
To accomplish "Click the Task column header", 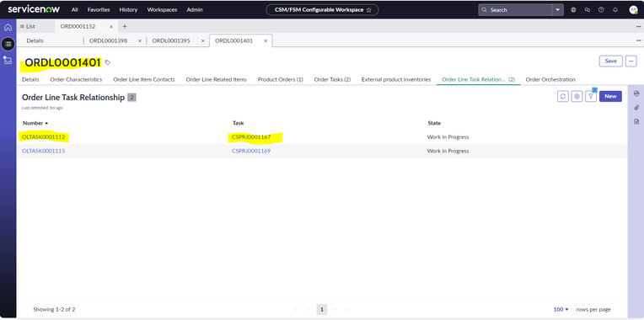I will click(x=239, y=123).
